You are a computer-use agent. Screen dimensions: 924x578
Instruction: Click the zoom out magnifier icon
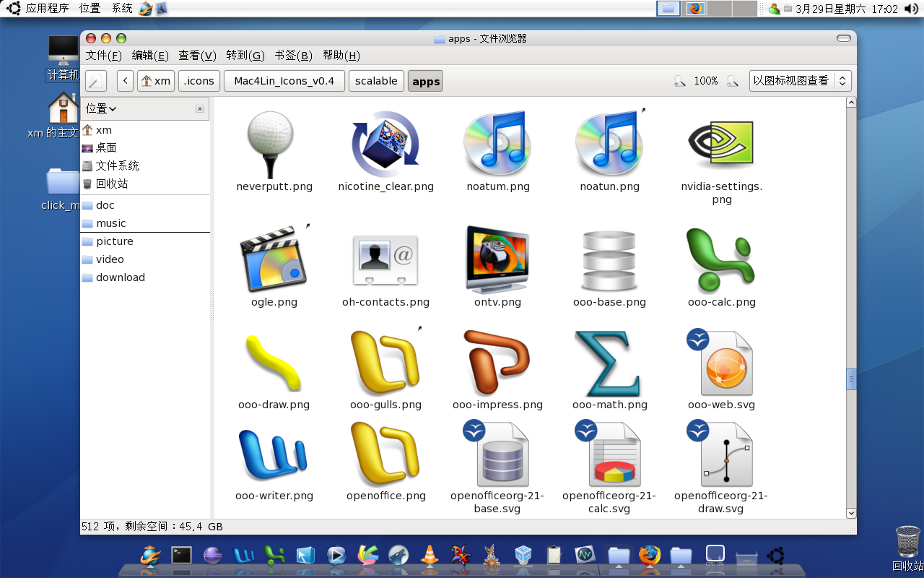pyautogui.click(x=679, y=81)
